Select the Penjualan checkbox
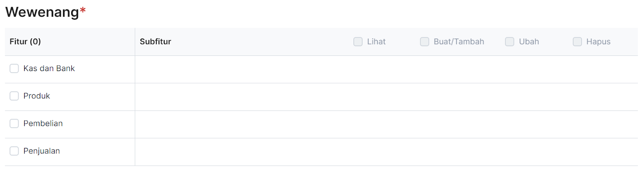Image resolution: width=644 pixels, height=172 pixels. coord(14,151)
